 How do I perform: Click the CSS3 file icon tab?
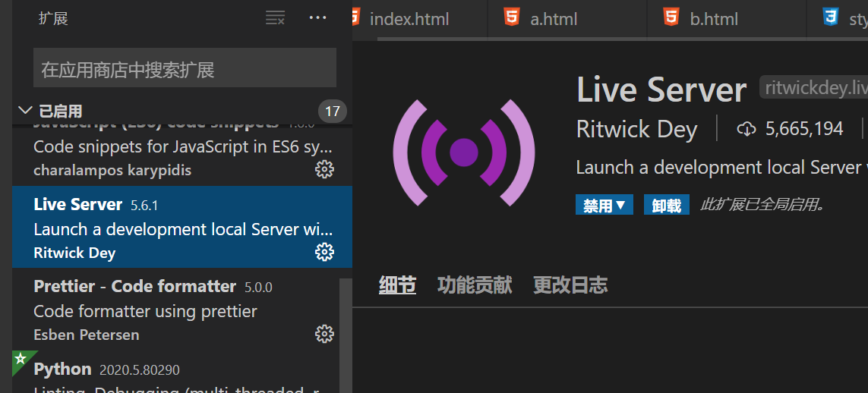(830, 17)
